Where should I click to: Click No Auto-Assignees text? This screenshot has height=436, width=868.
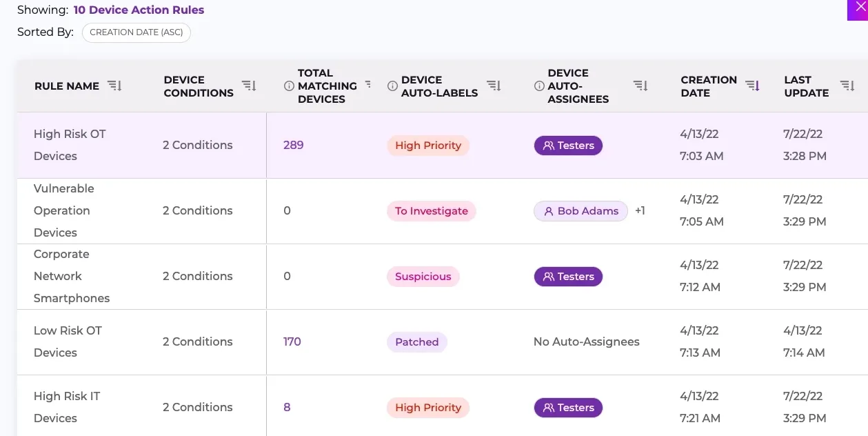587,341
